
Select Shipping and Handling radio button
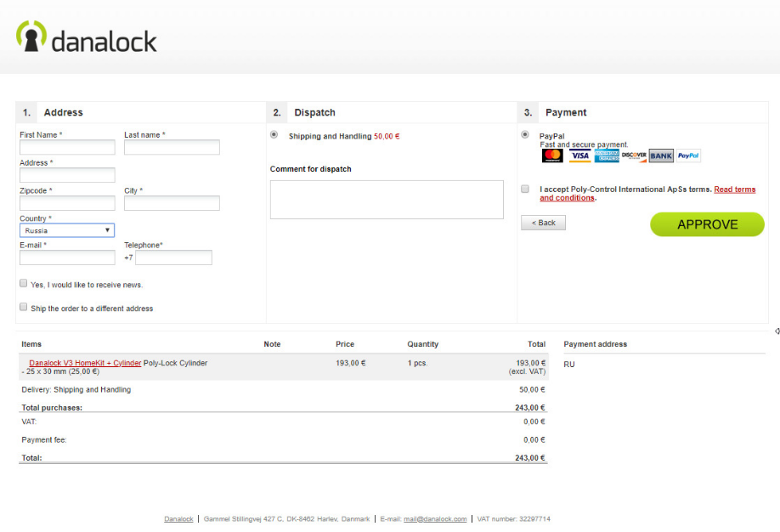point(274,135)
